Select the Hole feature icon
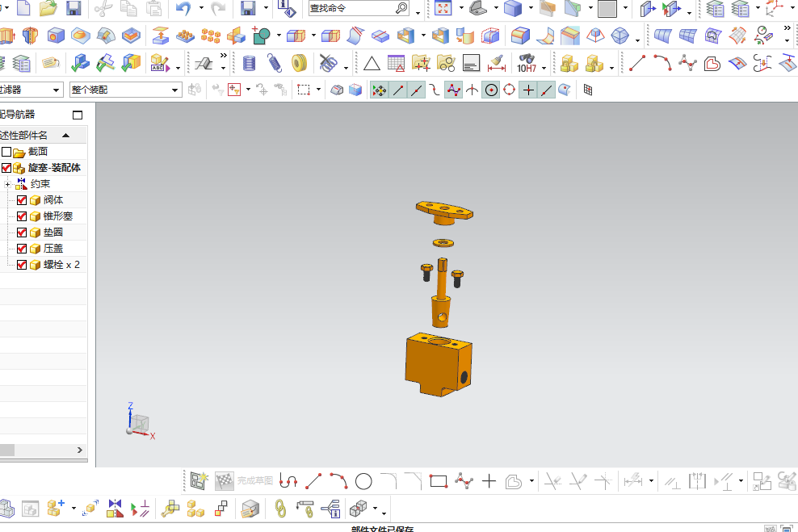 click(x=56, y=36)
